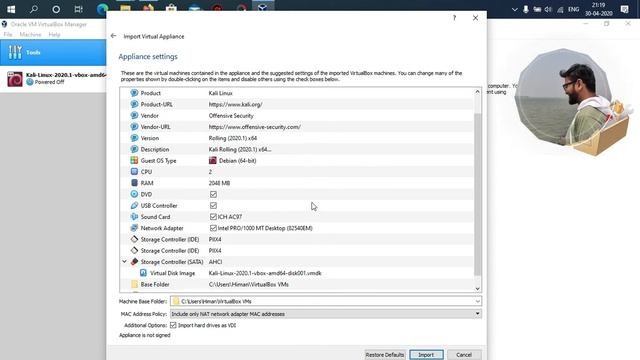The width and height of the screenshot is (640, 360).
Task: Go back with the wizard back arrow
Action: tap(113, 36)
